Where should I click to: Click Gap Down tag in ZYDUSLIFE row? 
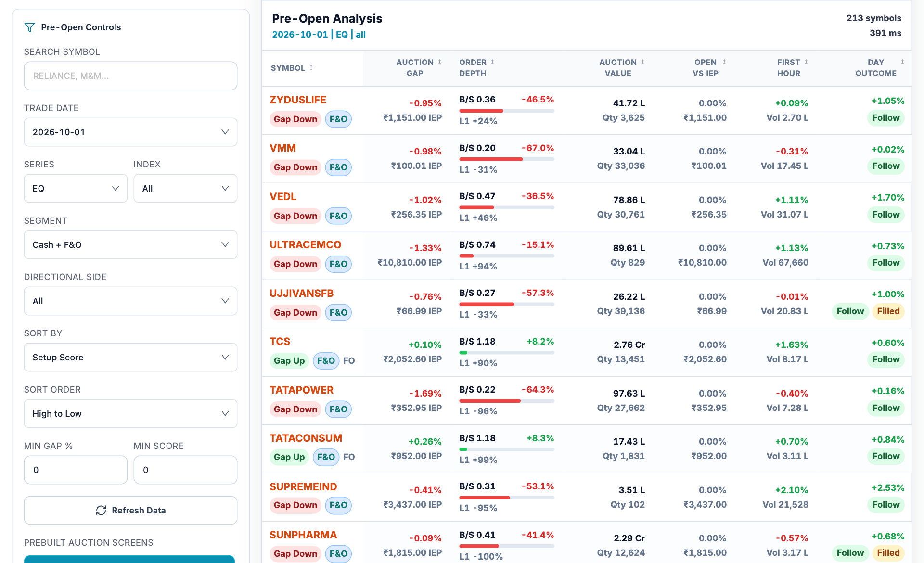click(295, 119)
